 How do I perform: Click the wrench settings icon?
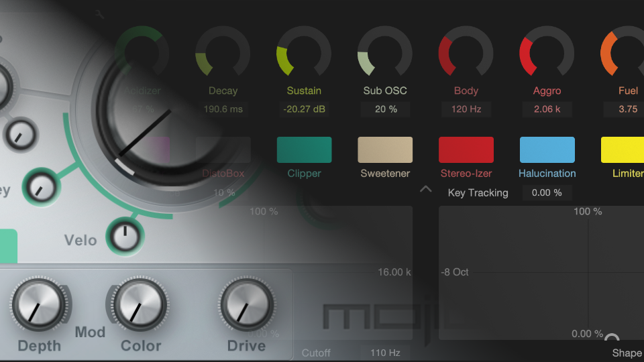pyautogui.click(x=99, y=15)
